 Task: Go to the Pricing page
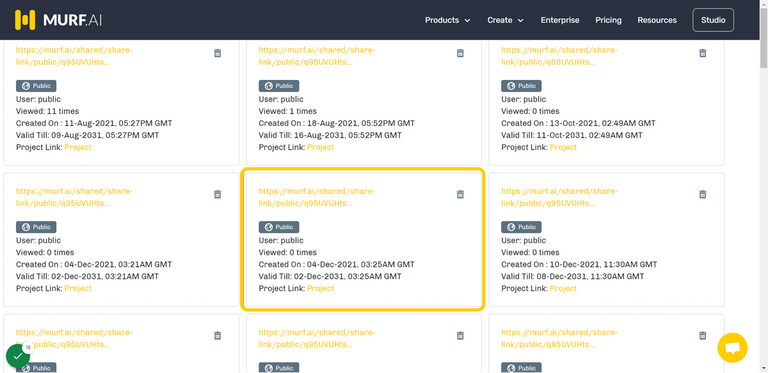(608, 20)
